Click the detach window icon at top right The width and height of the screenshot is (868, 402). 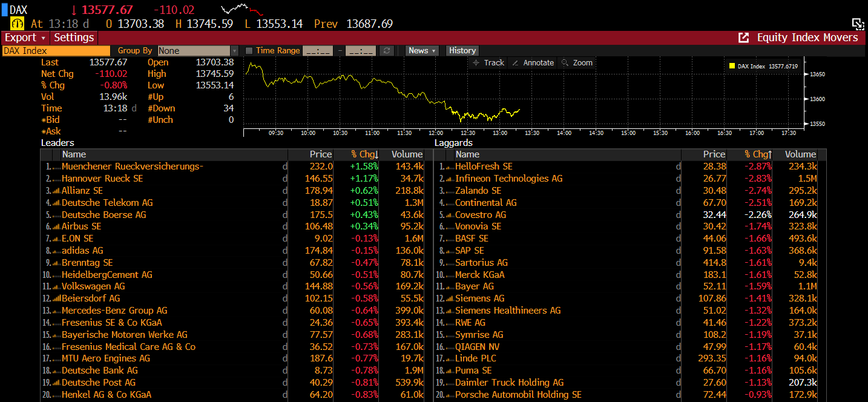pyautogui.click(x=858, y=24)
